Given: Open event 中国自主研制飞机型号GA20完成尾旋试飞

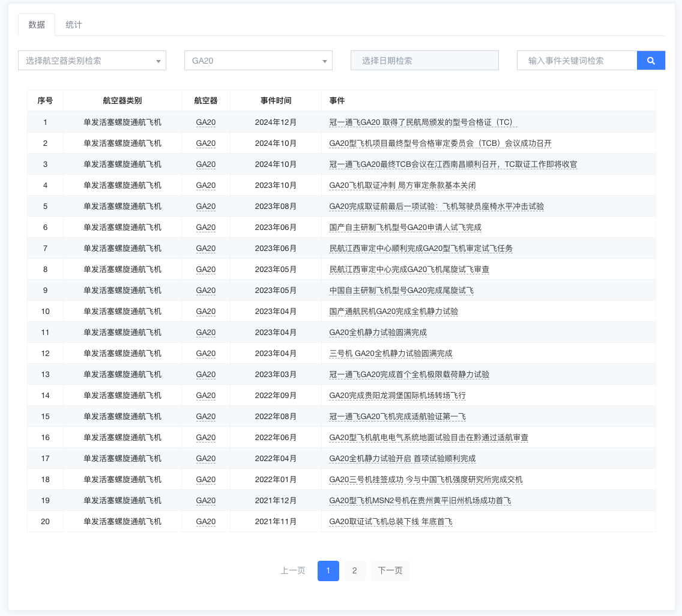Looking at the screenshot, I should [402, 290].
